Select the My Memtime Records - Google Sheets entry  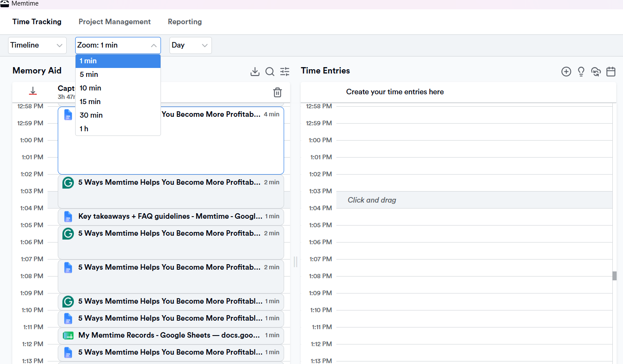(x=171, y=336)
